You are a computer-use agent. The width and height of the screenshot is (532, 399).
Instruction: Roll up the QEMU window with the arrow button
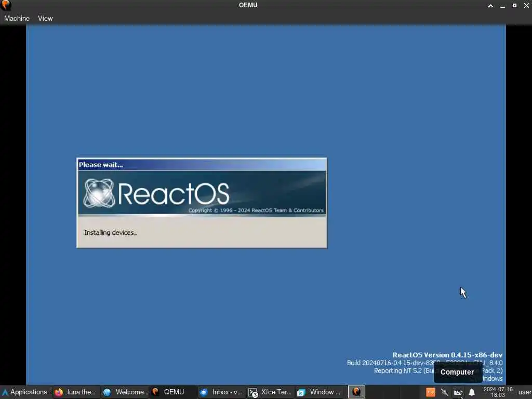coord(490,5)
